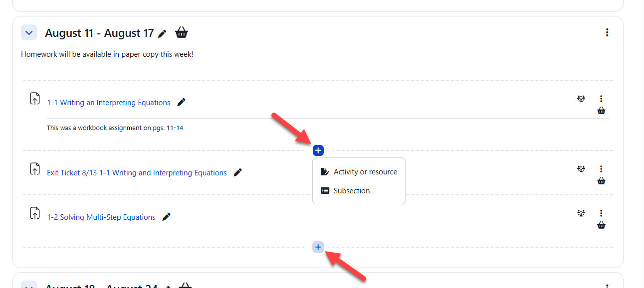The image size is (644, 288).
Task: Edit title of 1-1 Writing an Interpreting Equations
Action: (182, 102)
